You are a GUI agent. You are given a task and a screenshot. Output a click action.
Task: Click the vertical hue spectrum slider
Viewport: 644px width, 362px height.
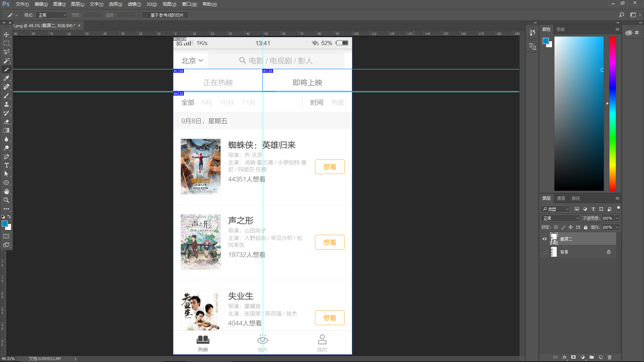click(x=612, y=114)
